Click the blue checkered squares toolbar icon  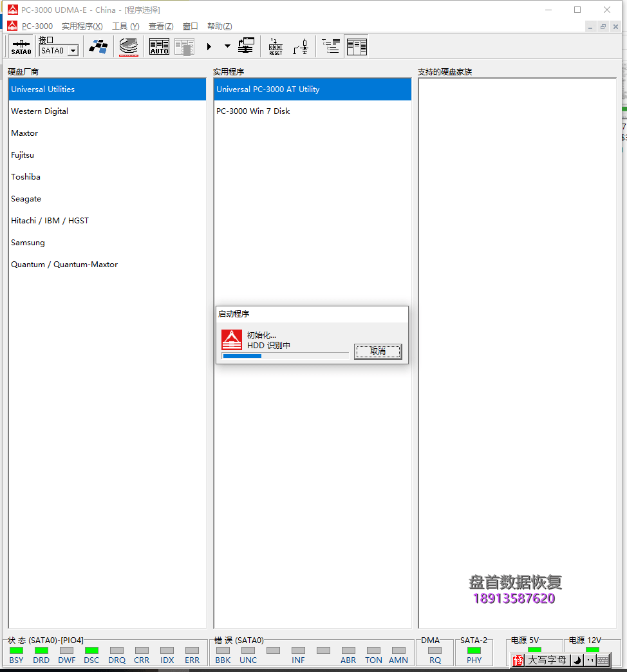[98, 46]
